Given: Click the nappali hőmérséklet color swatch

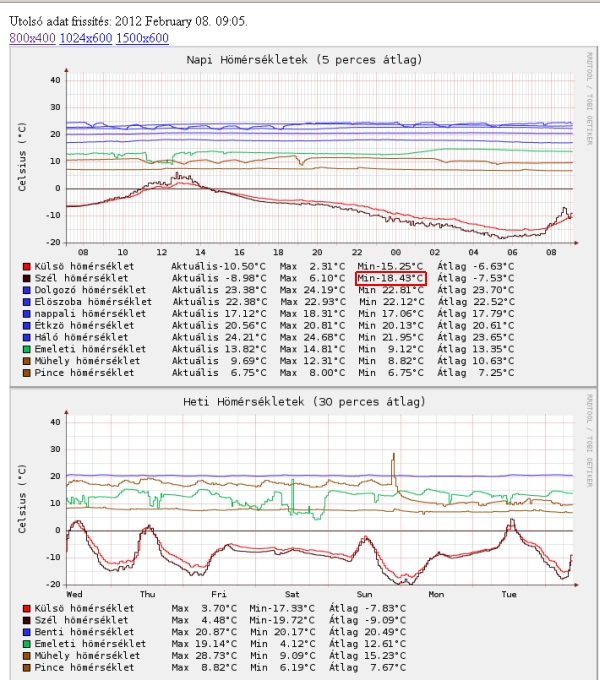Looking at the screenshot, I should (x=25, y=313).
